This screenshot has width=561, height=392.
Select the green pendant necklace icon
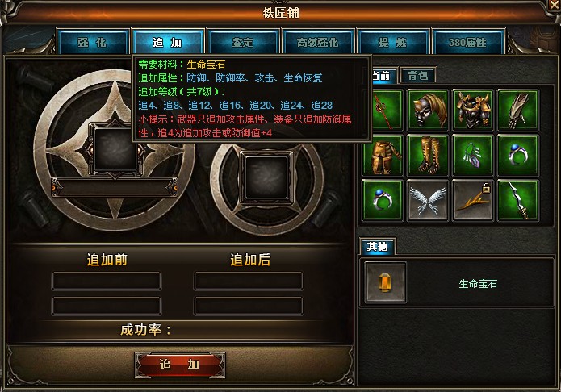[x=473, y=155]
